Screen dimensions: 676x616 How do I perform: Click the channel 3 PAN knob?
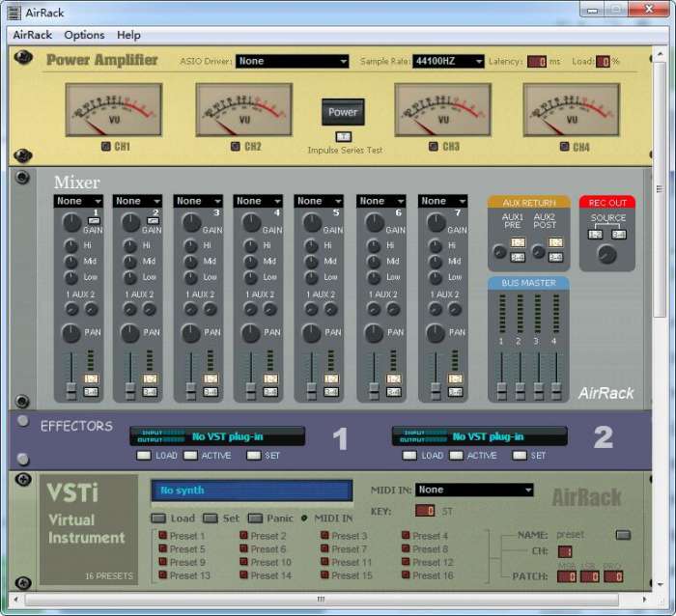click(x=191, y=333)
